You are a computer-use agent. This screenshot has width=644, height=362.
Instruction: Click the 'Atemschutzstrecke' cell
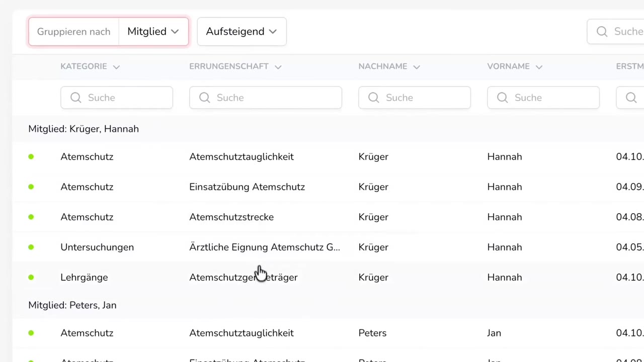[231, 217]
